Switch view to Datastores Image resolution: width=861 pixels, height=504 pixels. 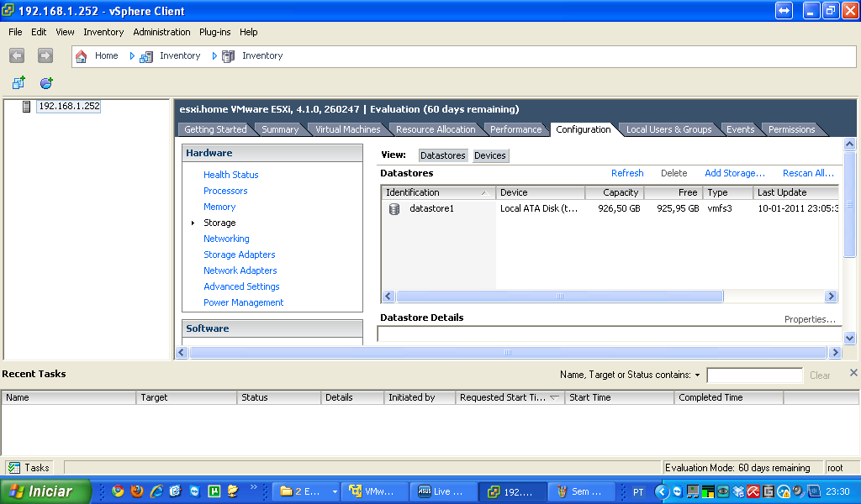tap(442, 155)
